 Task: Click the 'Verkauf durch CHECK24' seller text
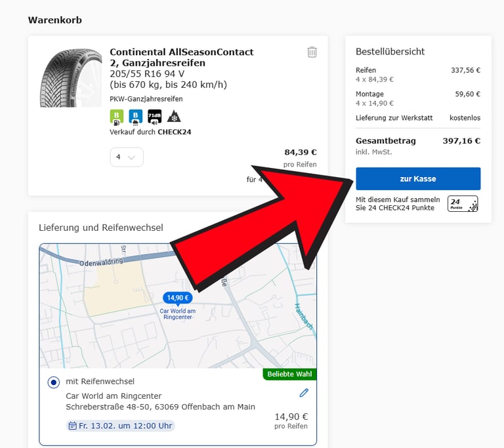150,132
